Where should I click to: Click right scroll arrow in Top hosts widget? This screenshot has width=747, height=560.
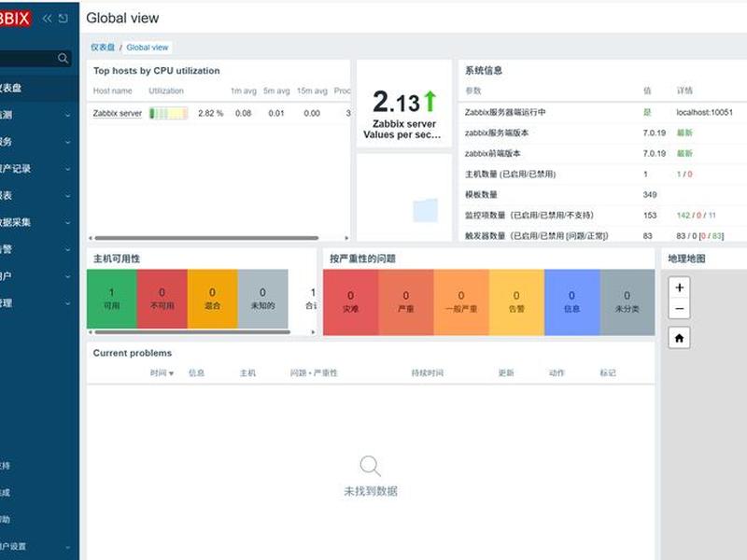(346, 238)
